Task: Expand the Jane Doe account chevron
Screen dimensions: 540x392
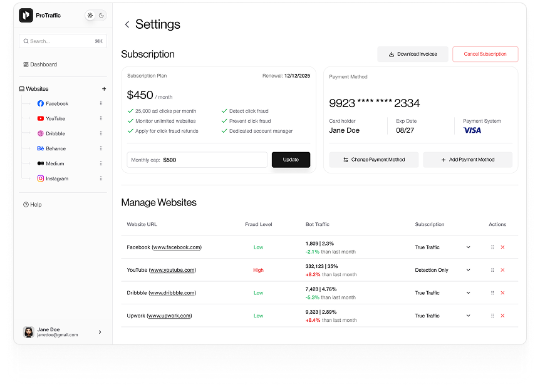Action: click(x=100, y=332)
